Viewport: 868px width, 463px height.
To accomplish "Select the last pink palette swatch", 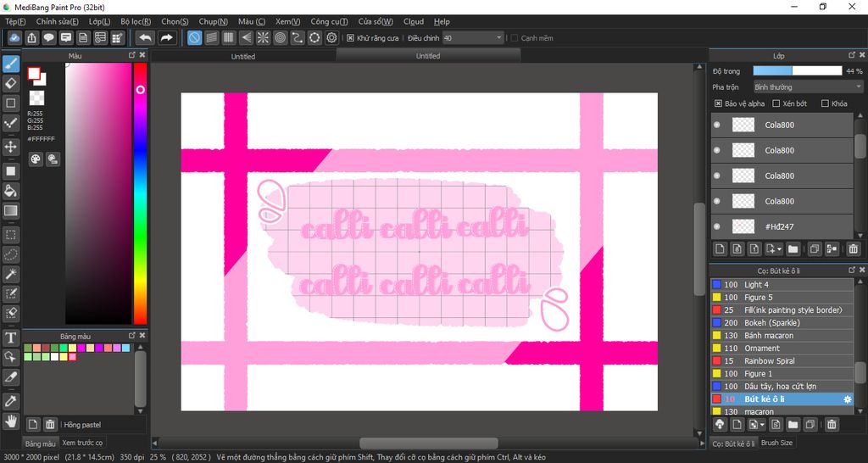I will click(73, 357).
